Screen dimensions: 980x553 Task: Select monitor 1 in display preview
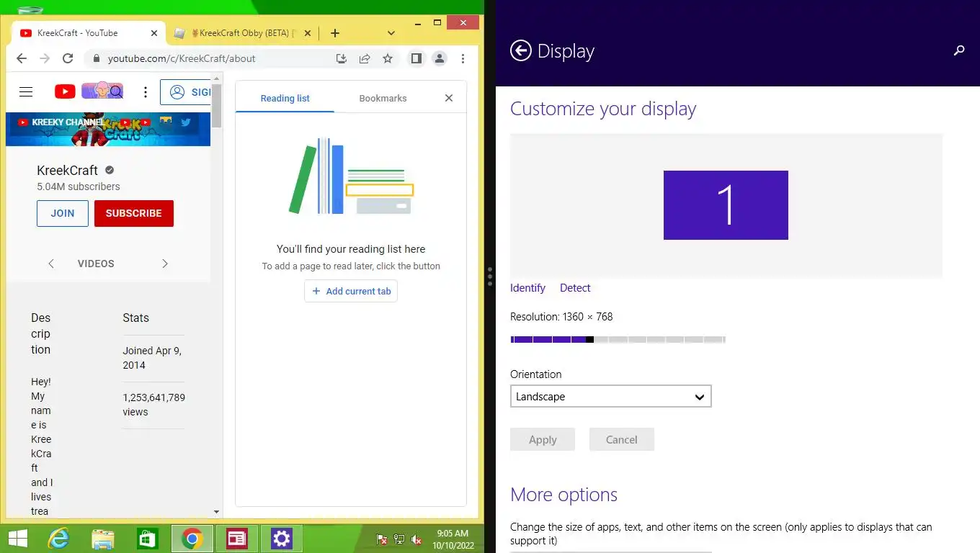(726, 205)
